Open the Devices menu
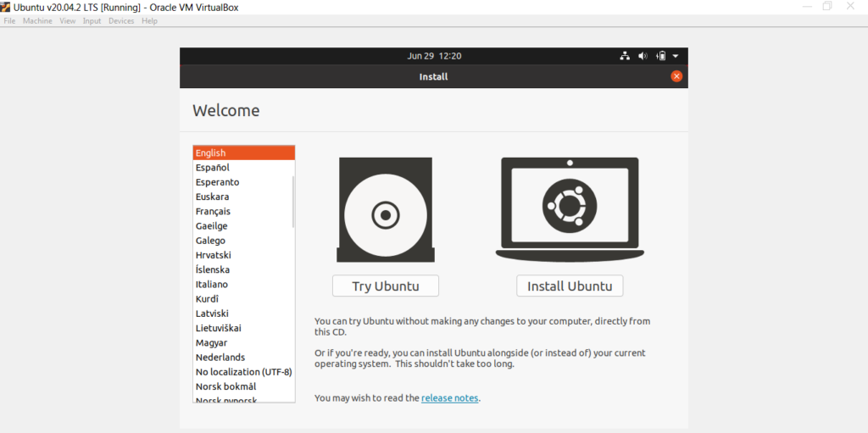Image resolution: width=868 pixels, height=433 pixels. point(121,21)
